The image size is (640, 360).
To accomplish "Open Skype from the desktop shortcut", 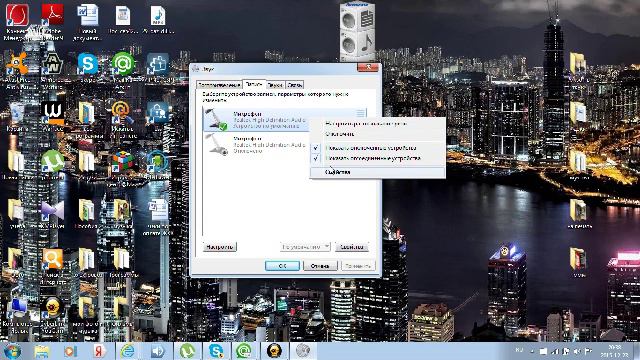I will click(x=87, y=64).
